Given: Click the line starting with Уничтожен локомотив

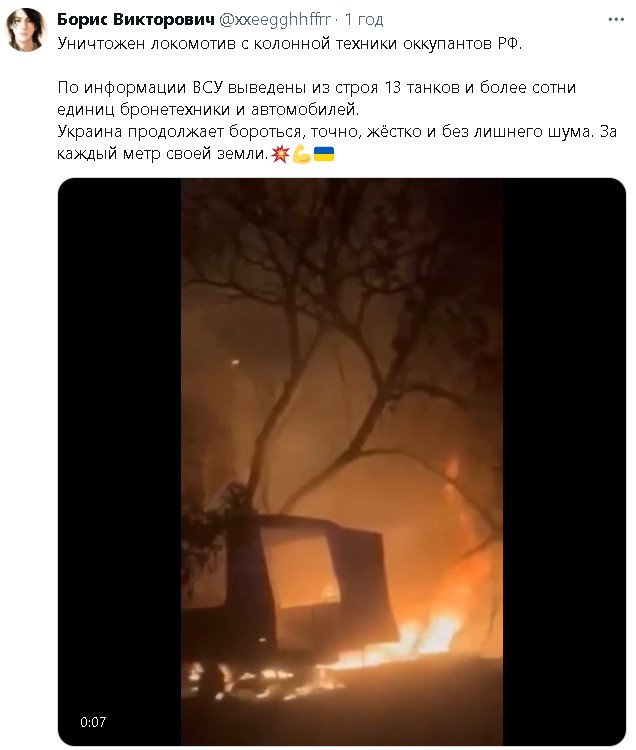Looking at the screenshot, I should pyautogui.click(x=290, y=44).
